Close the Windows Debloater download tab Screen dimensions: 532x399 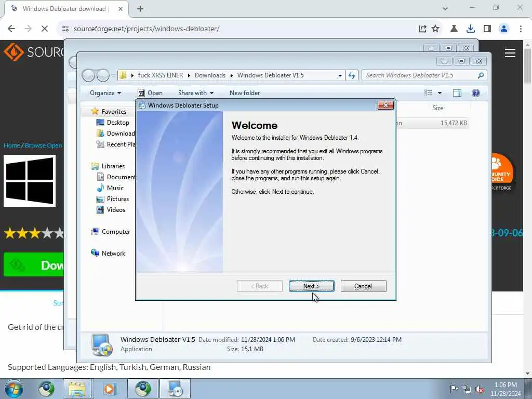click(121, 9)
